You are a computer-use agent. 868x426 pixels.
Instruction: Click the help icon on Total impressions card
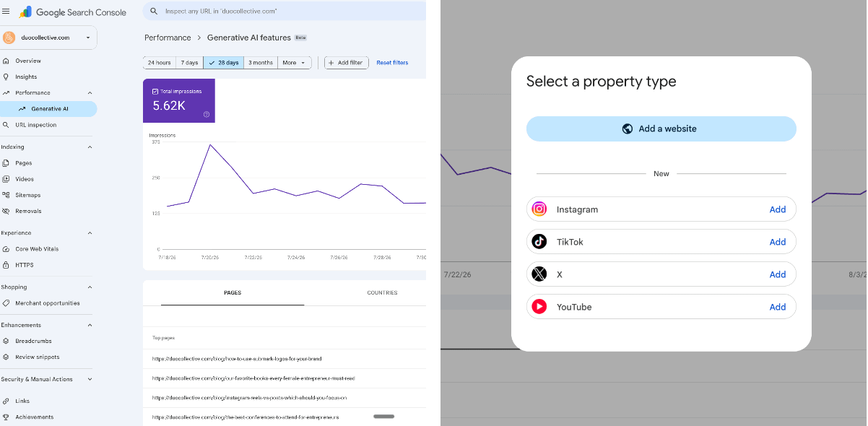click(207, 114)
